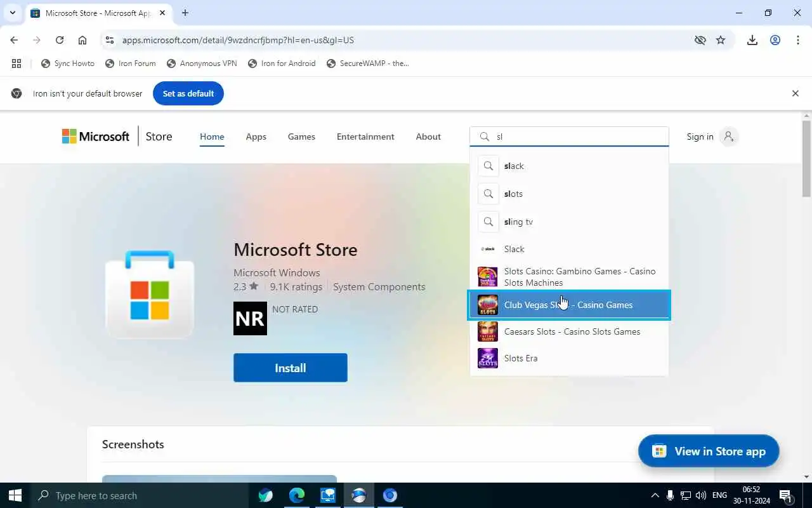Select Caesars Slots suggestion
Image resolution: width=812 pixels, height=508 pixels.
tap(569, 331)
